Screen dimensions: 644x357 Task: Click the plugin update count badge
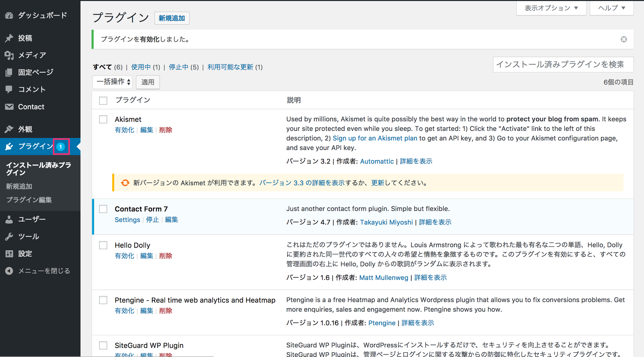click(x=61, y=147)
